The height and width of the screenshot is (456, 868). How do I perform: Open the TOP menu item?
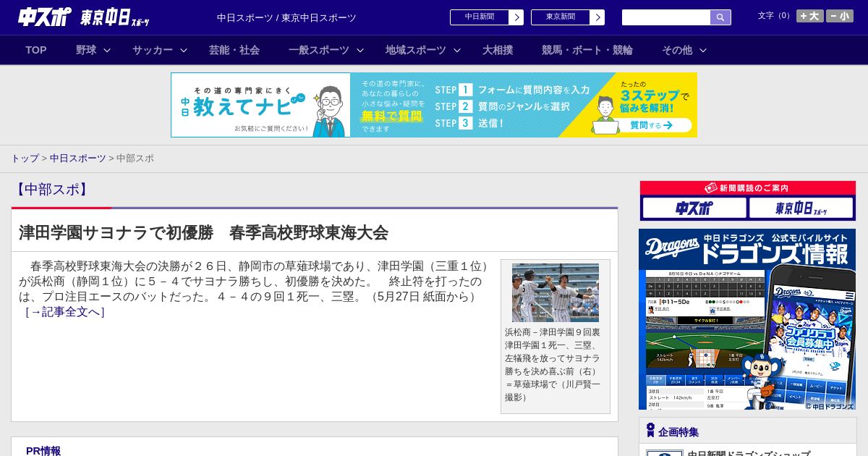pos(36,50)
